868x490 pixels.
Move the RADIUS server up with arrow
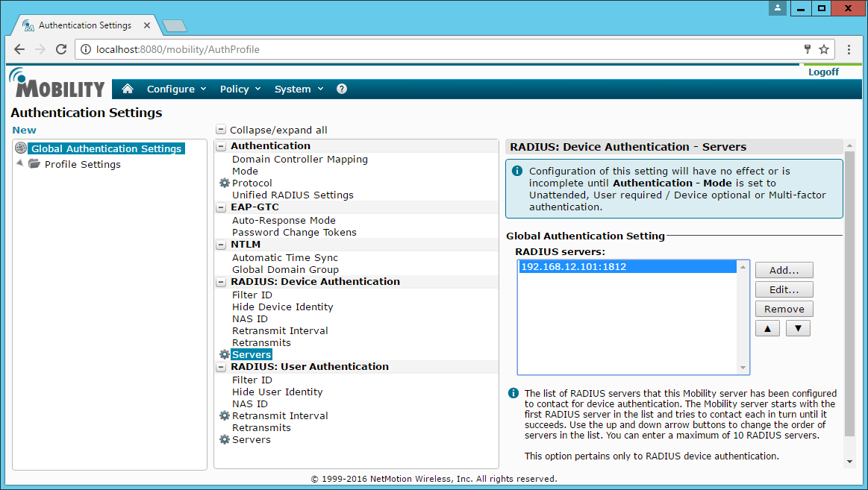tap(768, 328)
